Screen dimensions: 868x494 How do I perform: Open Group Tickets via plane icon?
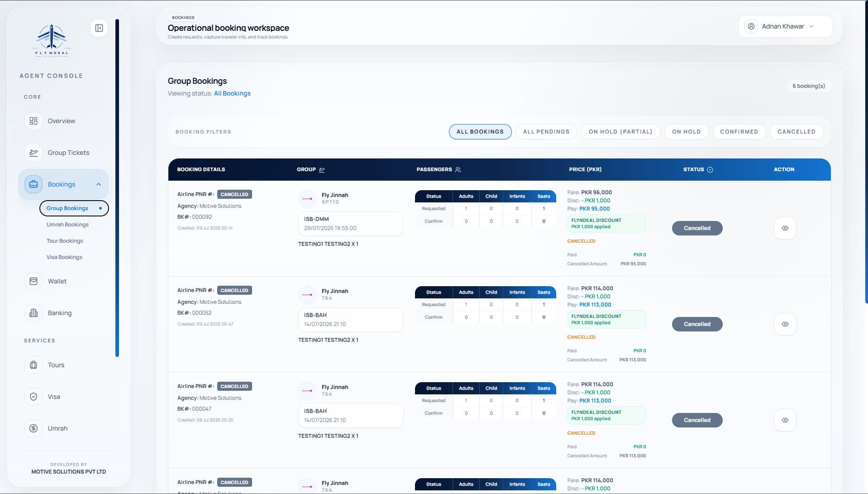click(x=33, y=153)
